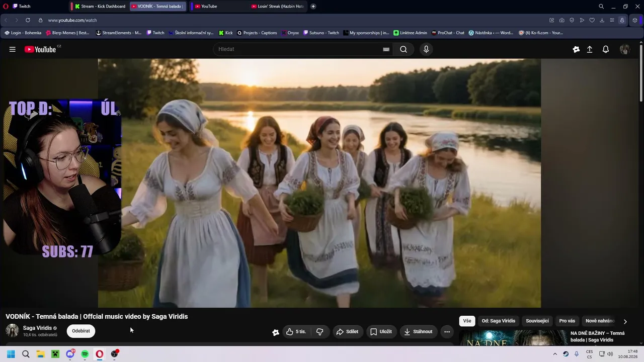Open Blerp Memes bookmark
644x362 pixels.
click(x=67, y=33)
